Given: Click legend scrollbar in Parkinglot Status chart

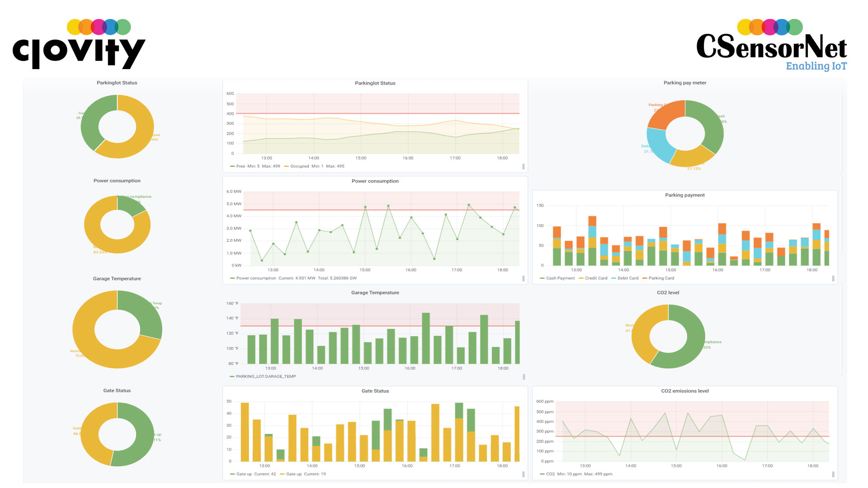Looking at the screenshot, I should [524, 166].
